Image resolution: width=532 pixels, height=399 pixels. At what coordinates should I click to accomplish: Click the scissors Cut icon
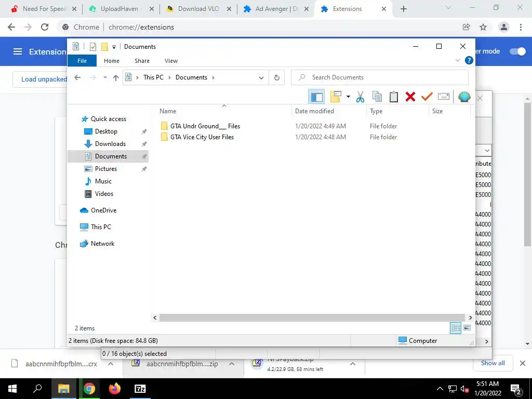[x=360, y=97]
